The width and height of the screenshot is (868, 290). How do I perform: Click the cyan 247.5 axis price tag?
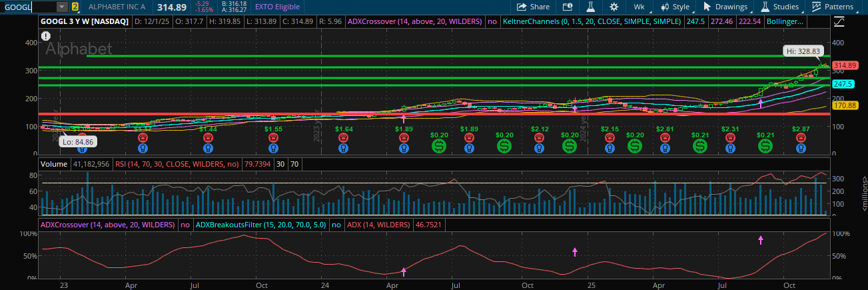click(843, 84)
